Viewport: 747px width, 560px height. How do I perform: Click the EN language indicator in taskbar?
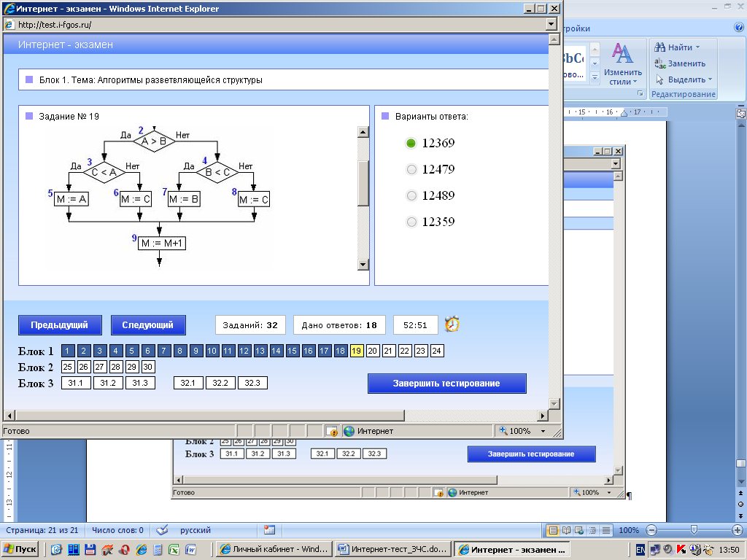pos(640,550)
